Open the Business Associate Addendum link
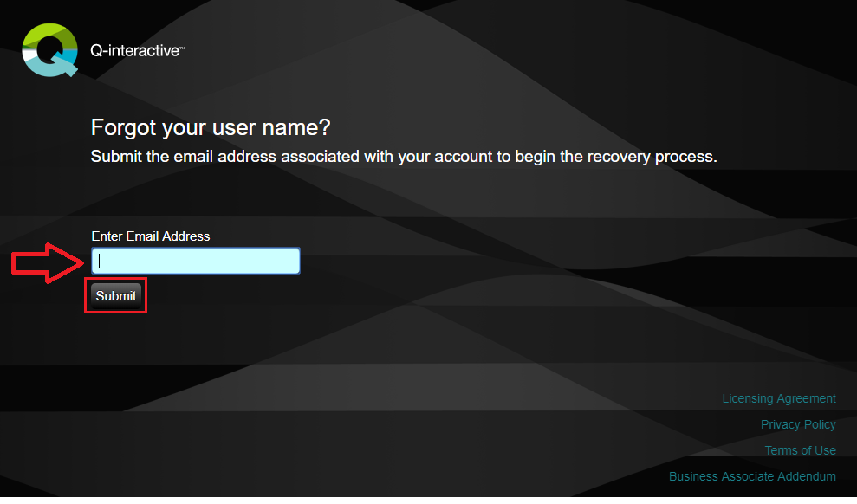Image resolution: width=857 pixels, height=504 pixels. click(752, 476)
